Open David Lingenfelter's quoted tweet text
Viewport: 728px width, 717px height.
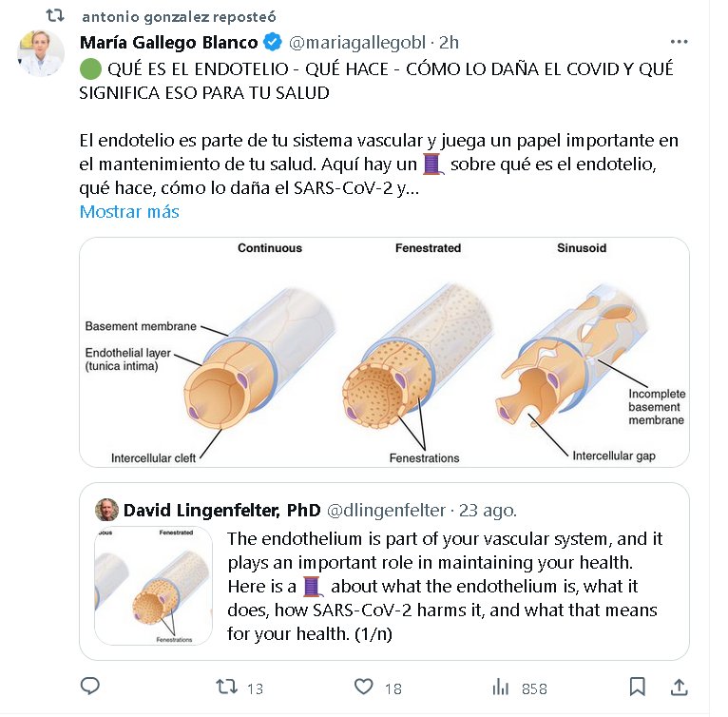445,585
